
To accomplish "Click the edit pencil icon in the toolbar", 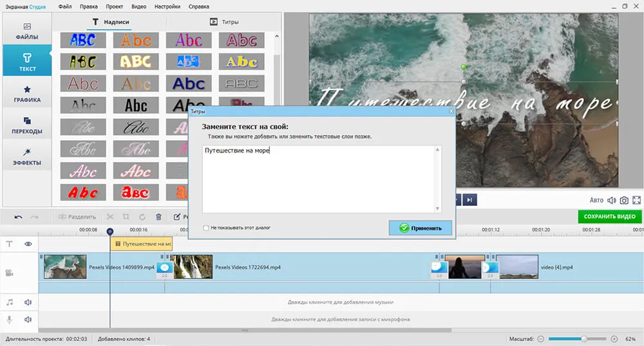I will point(177,217).
